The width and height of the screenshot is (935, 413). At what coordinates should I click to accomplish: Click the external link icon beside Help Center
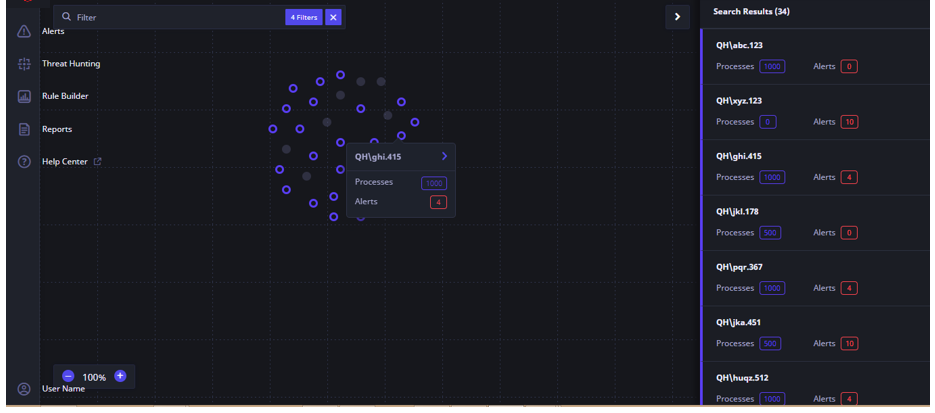(98, 162)
